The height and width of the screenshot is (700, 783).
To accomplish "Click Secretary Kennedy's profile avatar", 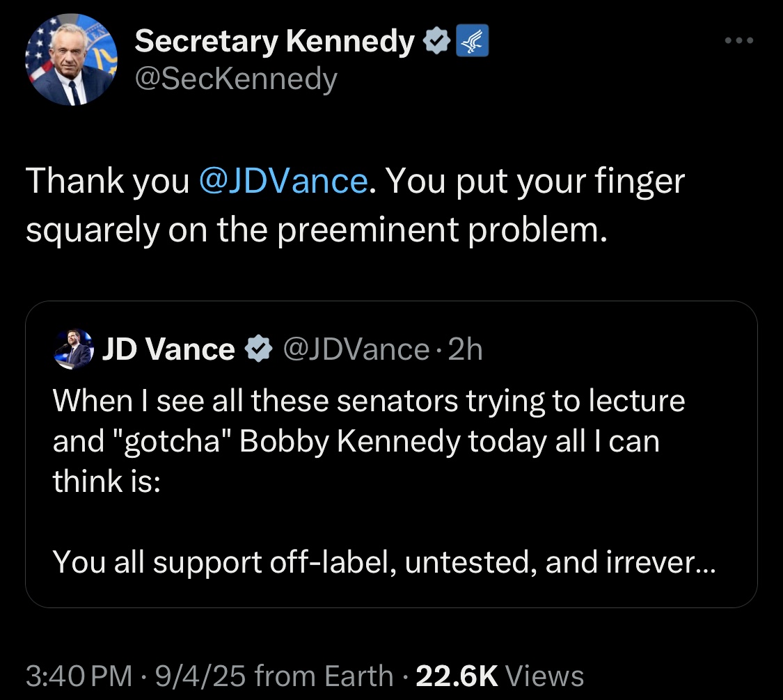I will point(71,60).
